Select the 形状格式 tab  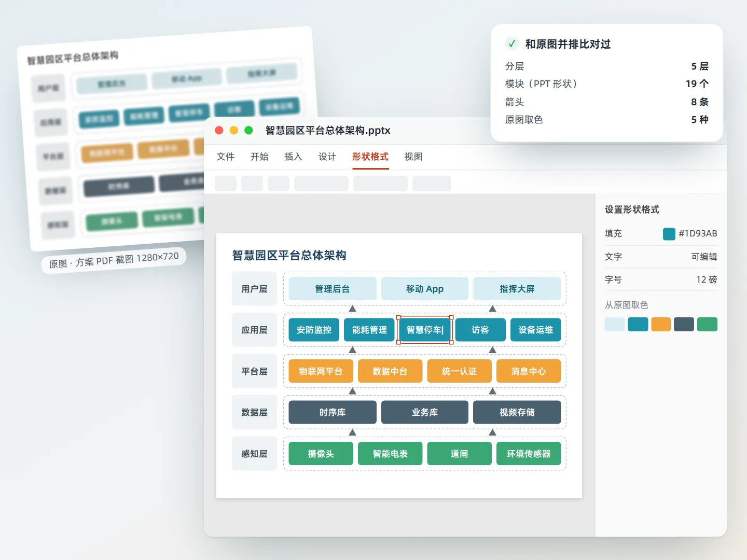point(370,157)
